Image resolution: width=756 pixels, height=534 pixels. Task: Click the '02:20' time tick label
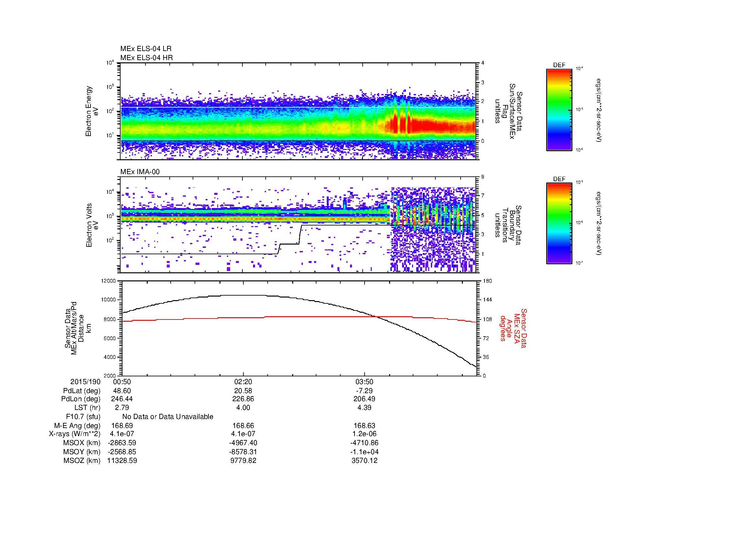click(243, 382)
